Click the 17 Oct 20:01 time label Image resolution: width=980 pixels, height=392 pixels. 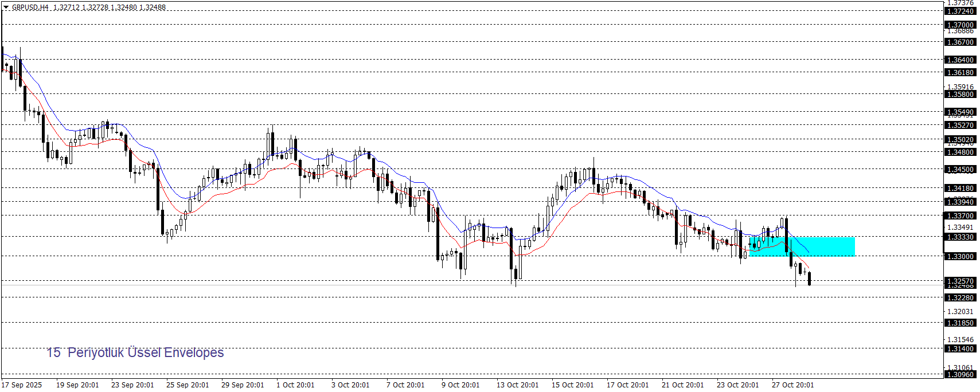click(x=628, y=385)
